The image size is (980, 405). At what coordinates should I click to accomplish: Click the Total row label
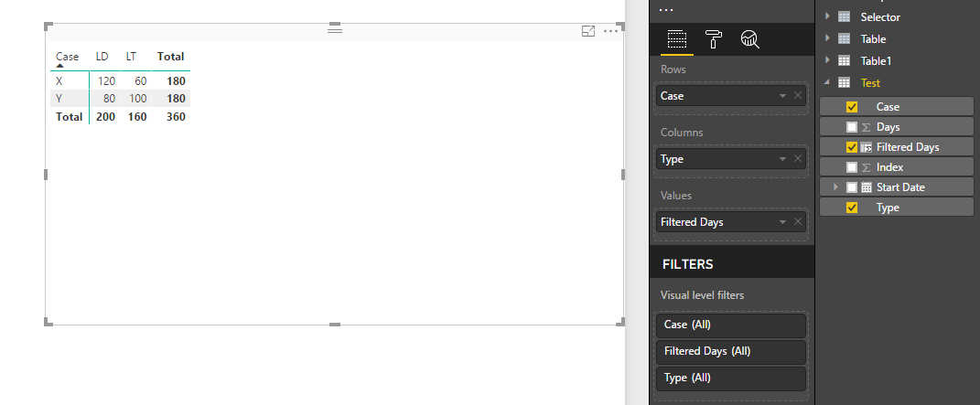(x=69, y=117)
